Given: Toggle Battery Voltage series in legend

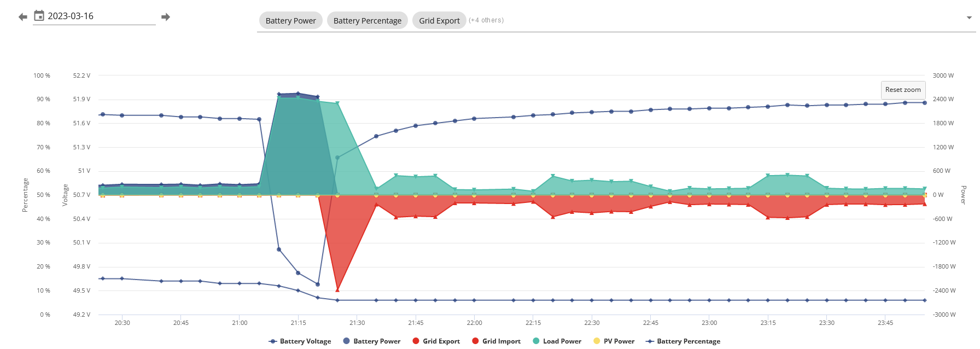Looking at the screenshot, I should pyautogui.click(x=300, y=341).
